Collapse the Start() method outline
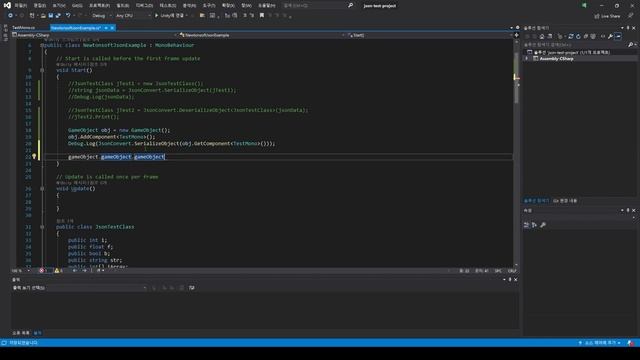 pyautogui.click(x=42, y=70)
